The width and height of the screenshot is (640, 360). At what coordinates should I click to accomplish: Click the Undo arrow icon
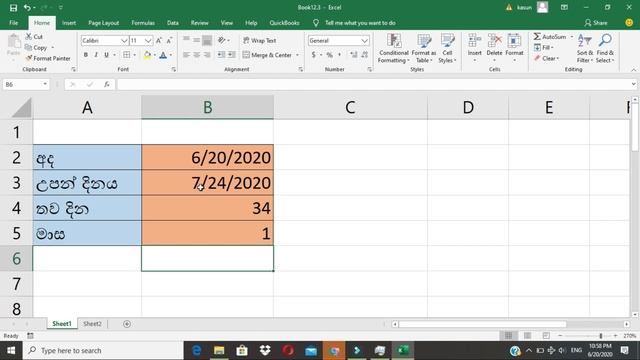pyautogui.click(x=27, y=8)
